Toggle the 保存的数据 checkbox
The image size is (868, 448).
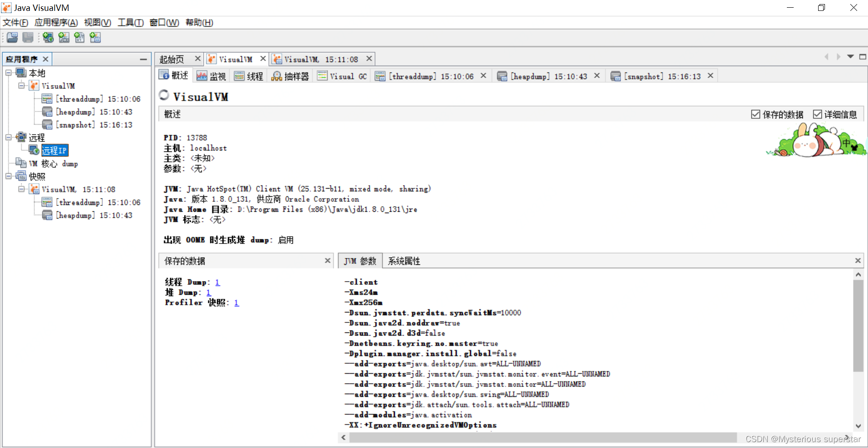pos(756,114)
